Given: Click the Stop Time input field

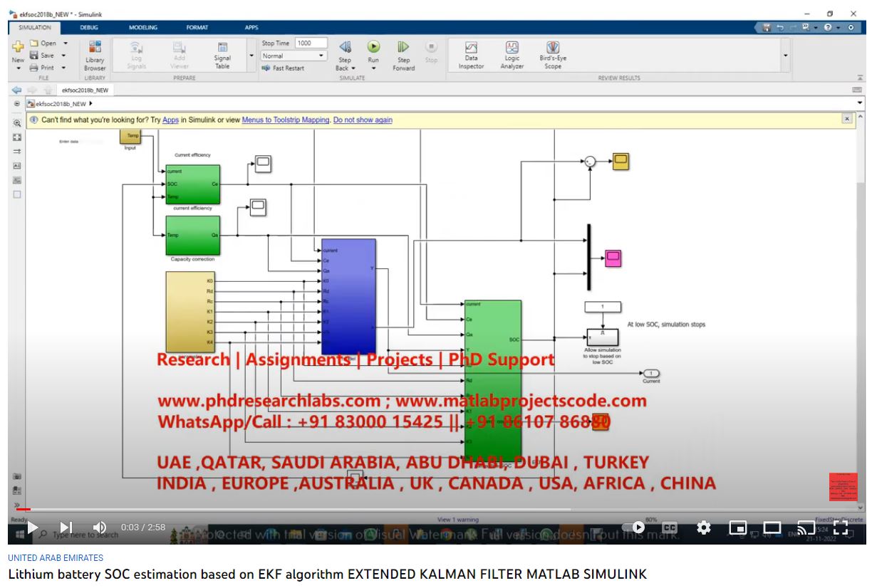Looking at the screenshot, I should 311,43.
